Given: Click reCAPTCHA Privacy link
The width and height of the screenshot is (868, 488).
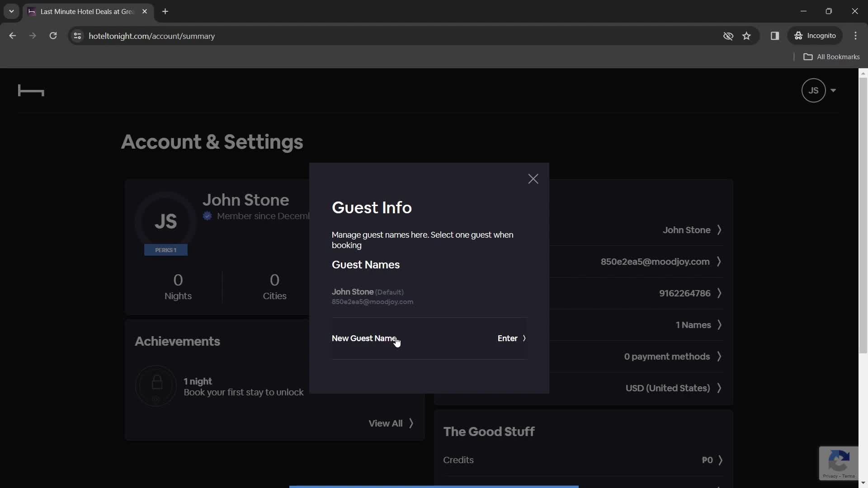Looking at the screenshot, I should (830, 476).
